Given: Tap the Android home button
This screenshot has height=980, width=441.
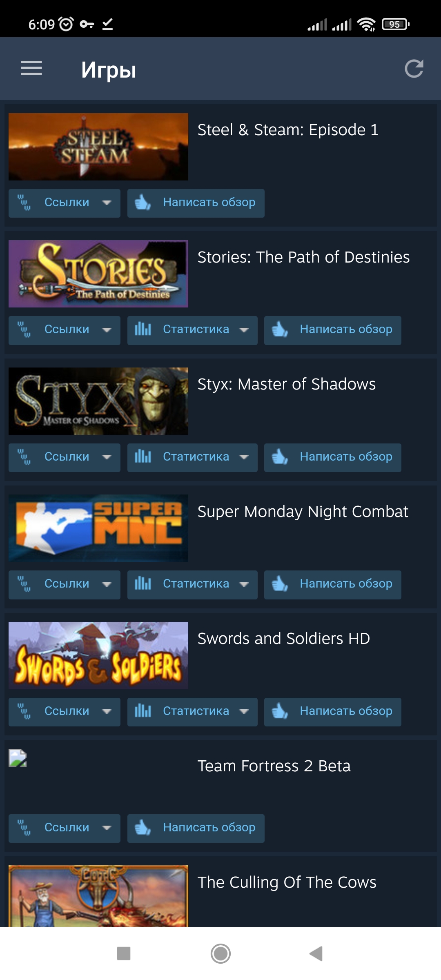Looking at the screenshot, I should click(220, 953).
